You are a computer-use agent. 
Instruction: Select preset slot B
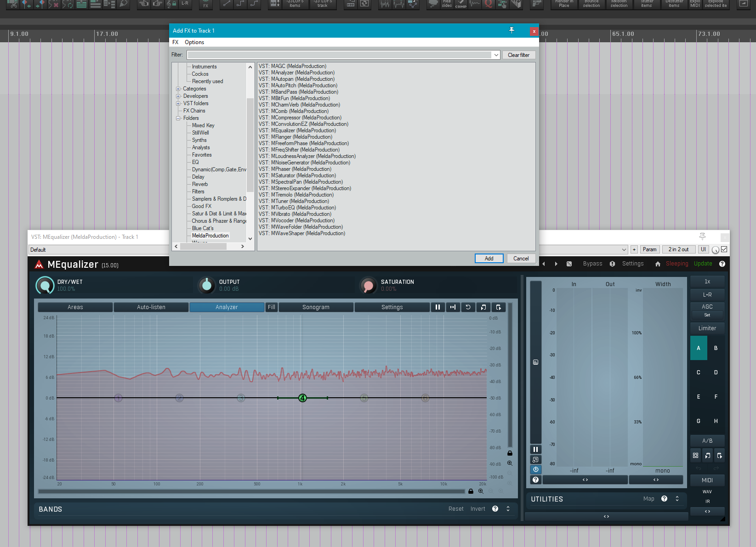(716, 348)
